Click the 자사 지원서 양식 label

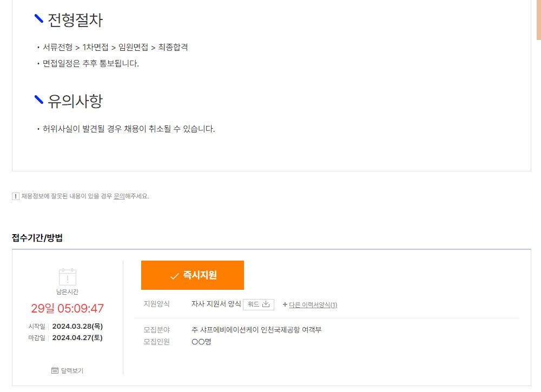pyautogui.click(x=216, y=304)
